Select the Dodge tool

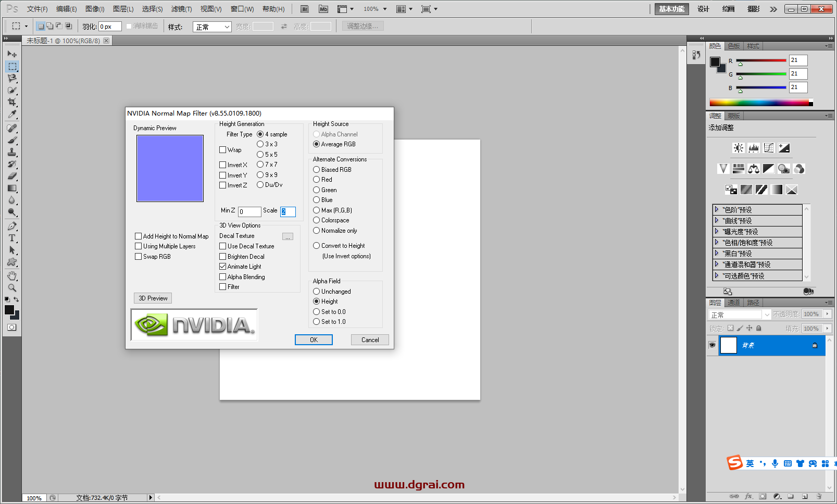(x=12, y=212)
